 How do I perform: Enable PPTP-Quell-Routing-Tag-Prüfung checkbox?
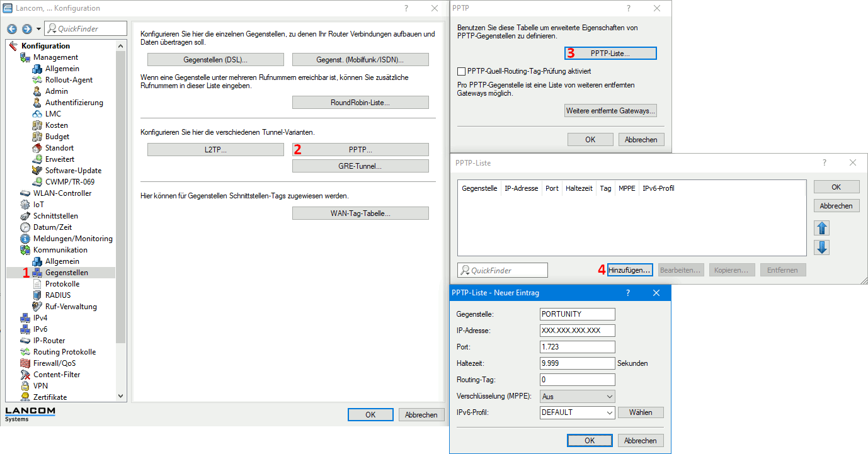click(x=462, y=72)
